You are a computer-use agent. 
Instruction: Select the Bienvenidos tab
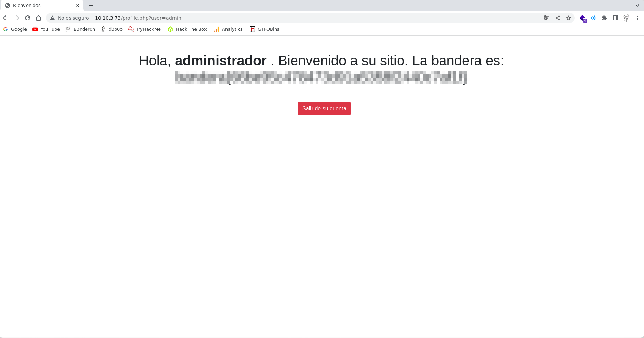[38, 6]
